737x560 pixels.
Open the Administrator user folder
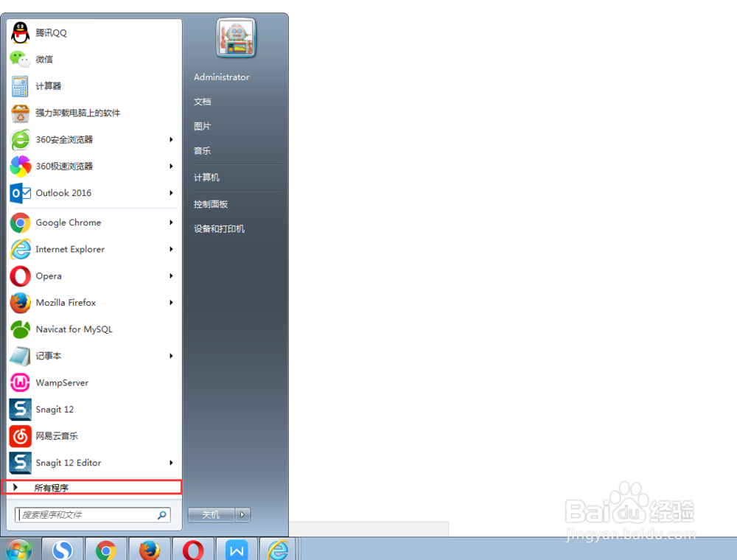click(221, 77)
